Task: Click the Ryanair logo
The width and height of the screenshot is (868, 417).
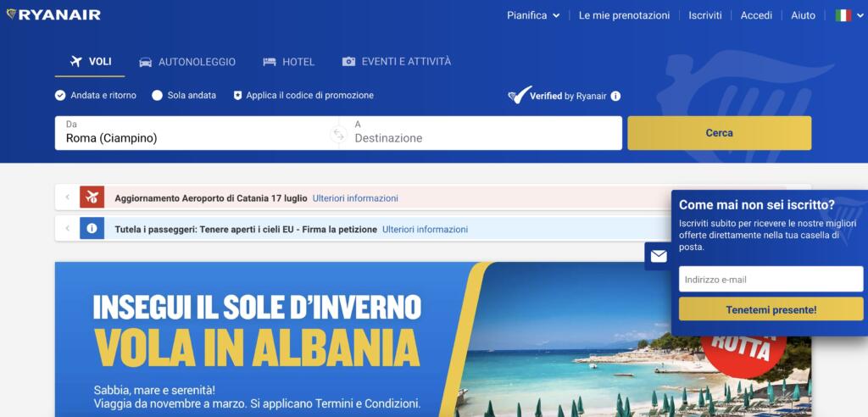Action: tap(53, 15)
